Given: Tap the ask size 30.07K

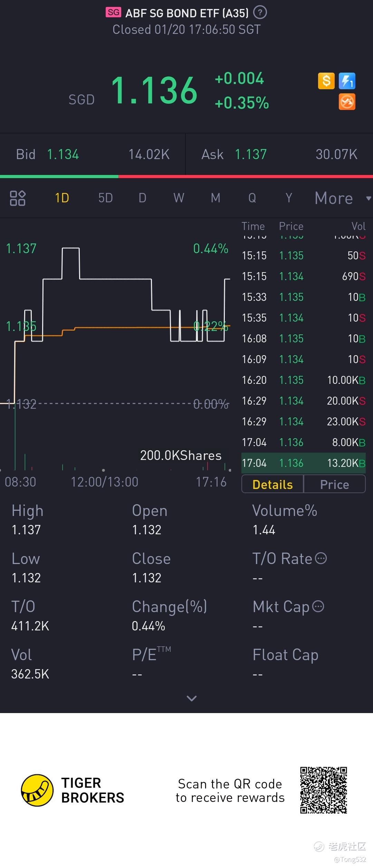Looking at the screenshot, I should [x=337, y=154].
